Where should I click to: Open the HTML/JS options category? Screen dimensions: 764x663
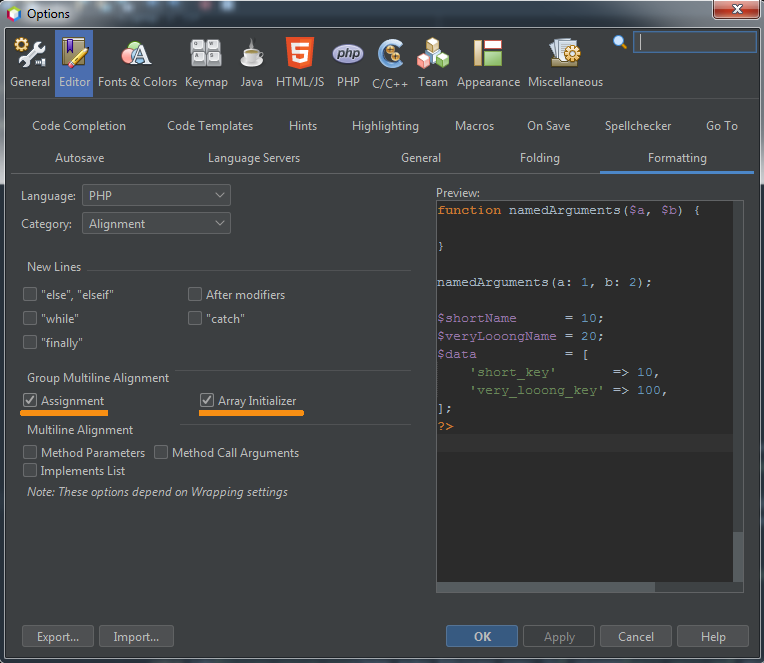[x=300, y=63]
